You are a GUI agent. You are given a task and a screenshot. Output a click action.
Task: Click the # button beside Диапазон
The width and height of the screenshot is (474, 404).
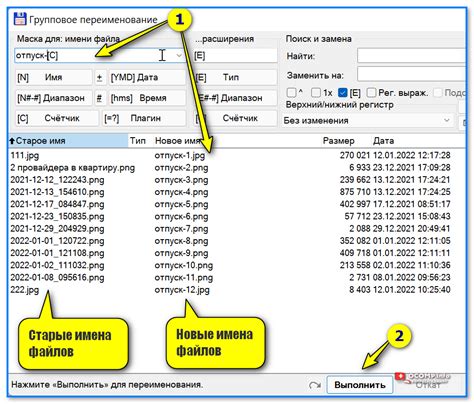(x=100, y=98)
